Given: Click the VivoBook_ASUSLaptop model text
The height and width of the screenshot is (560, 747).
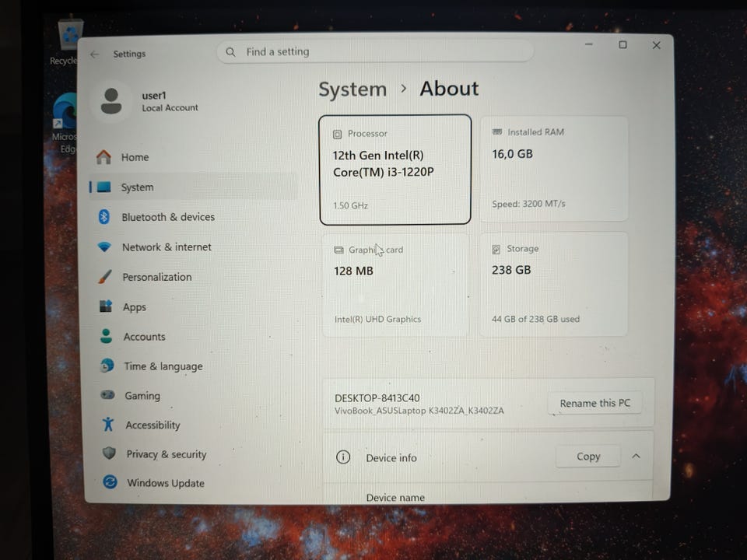Looking at the screenshot, I should [419, 411].
